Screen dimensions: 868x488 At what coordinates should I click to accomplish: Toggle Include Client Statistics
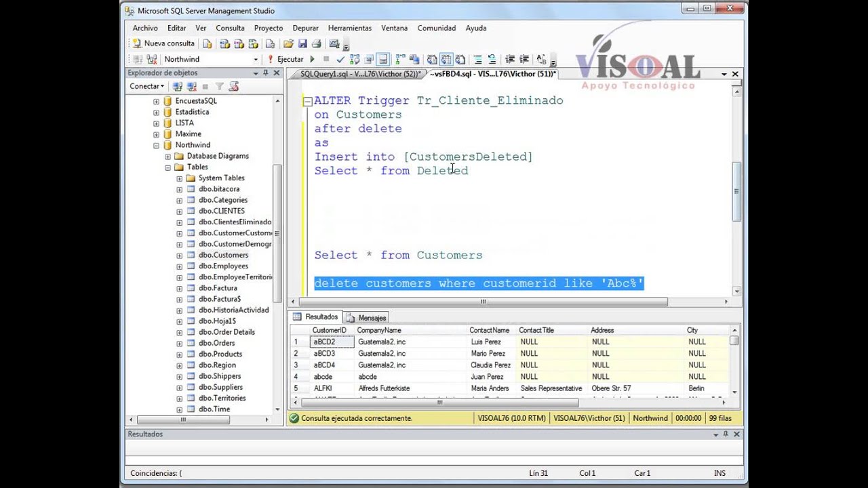(414, 59)
